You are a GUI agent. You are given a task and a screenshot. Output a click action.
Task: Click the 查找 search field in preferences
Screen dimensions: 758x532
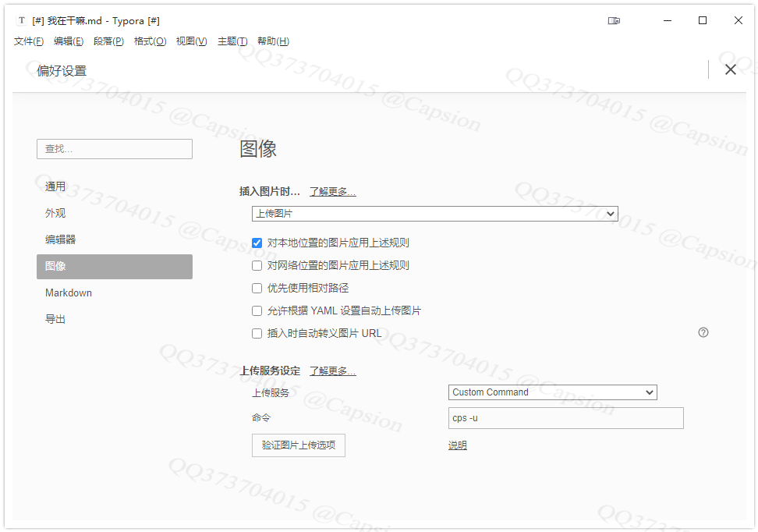pos(115,149)
